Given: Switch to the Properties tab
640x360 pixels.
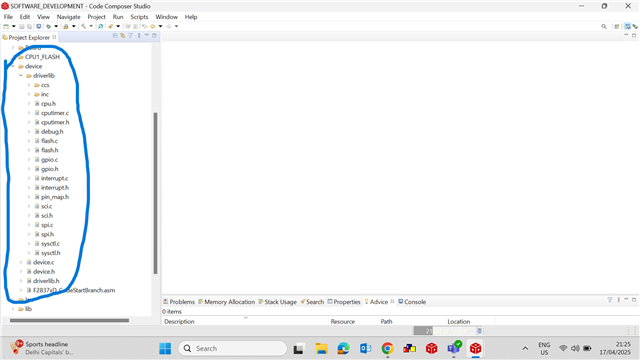Looking at the screenshot, I should tap(344, 302).
